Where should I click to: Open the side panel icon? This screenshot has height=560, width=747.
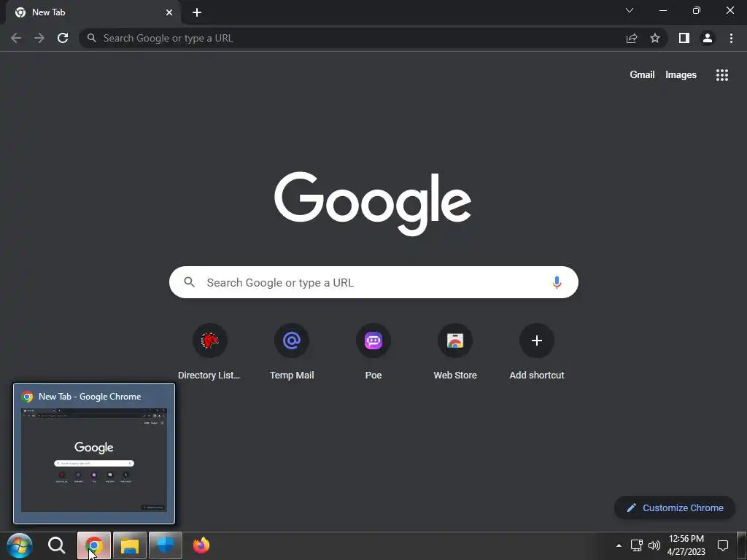[684, 38]
